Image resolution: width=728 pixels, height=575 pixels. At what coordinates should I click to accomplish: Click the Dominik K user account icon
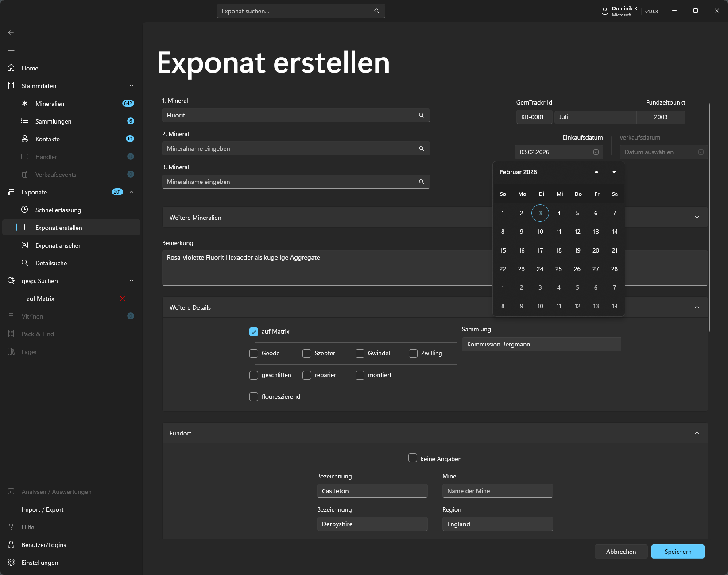pos(605,12)
